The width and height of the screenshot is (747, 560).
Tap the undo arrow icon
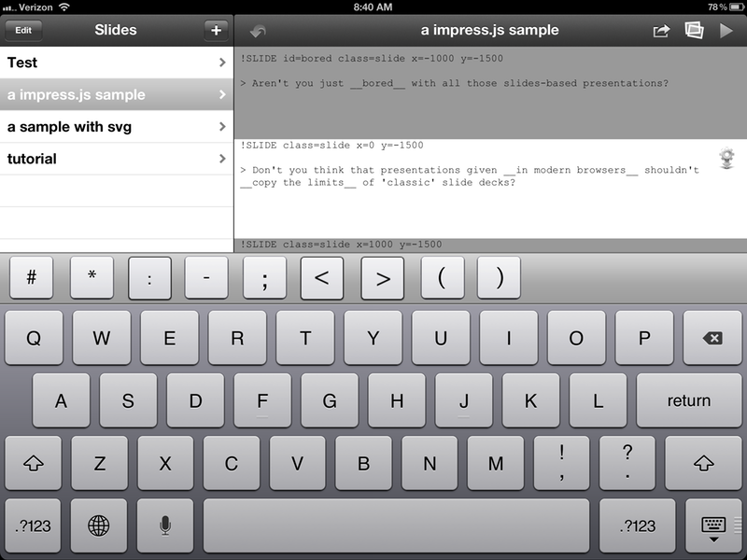point(258,31)
